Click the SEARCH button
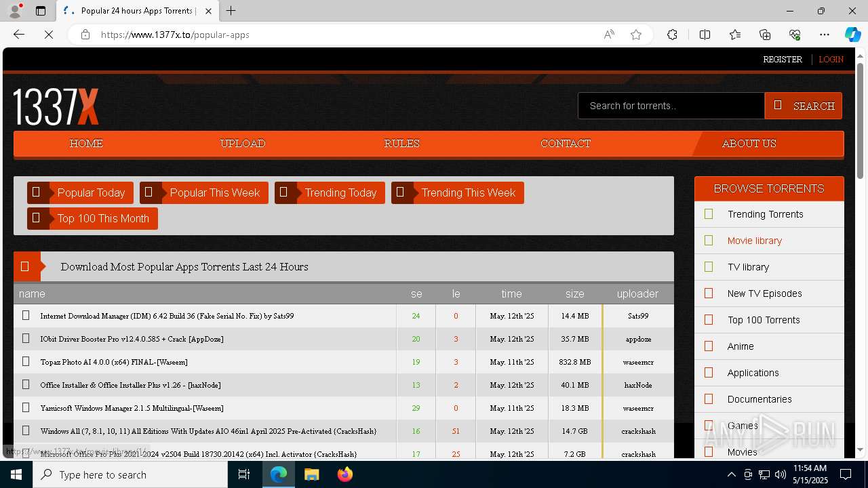 pos(804,106)
